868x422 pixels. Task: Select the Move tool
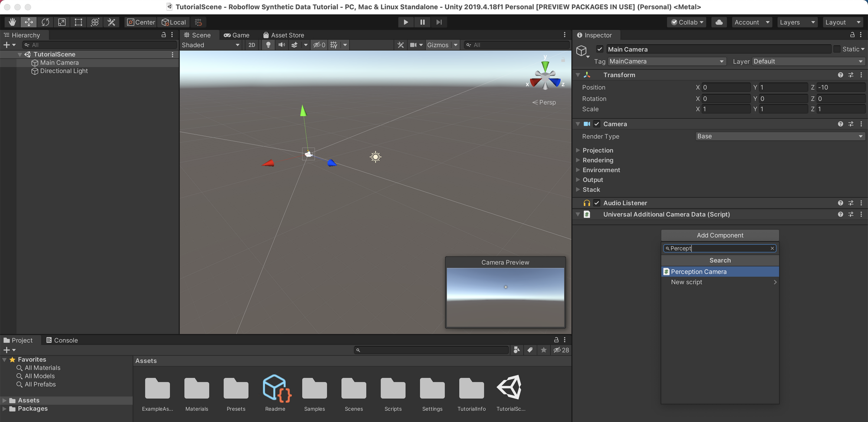point(29,22)
